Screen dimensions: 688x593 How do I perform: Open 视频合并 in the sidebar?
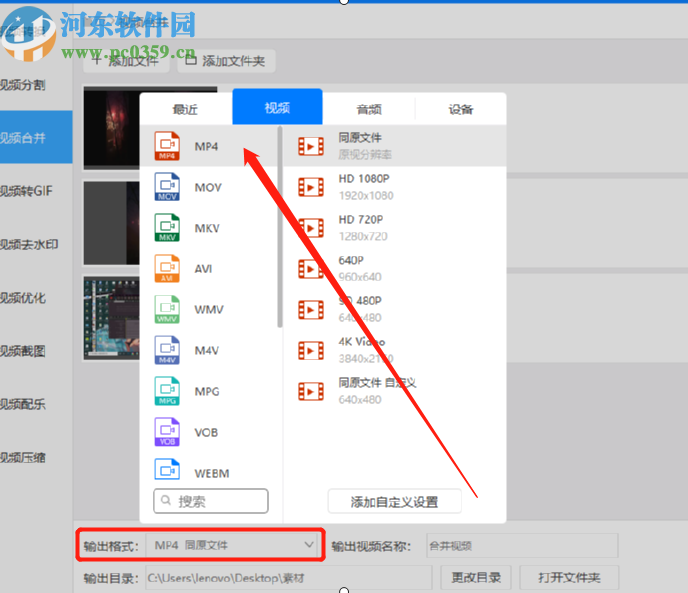click(x=36, y=137)
